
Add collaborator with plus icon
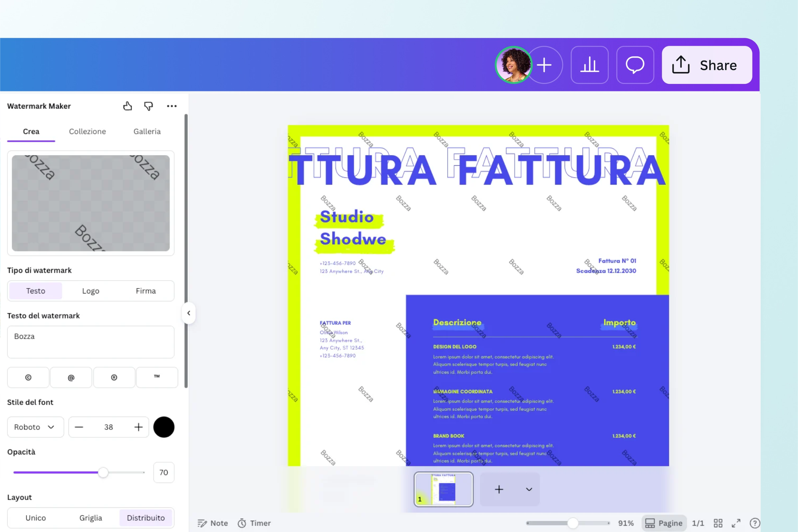click(544, 65)
